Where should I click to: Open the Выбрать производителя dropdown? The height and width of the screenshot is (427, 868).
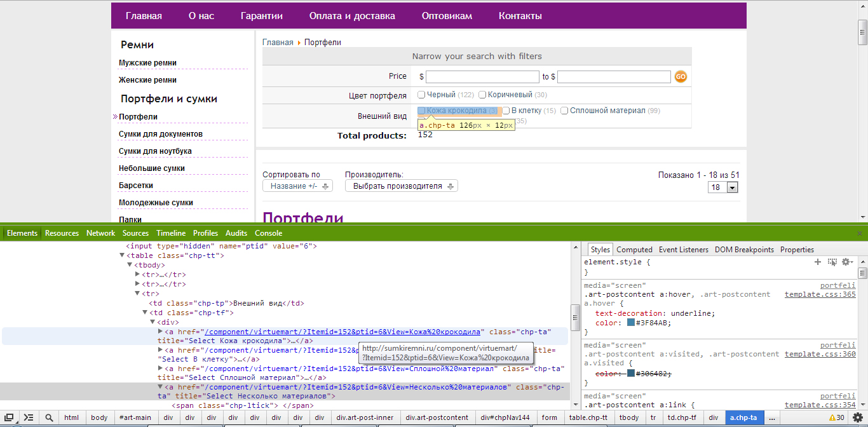pos(401,186)
